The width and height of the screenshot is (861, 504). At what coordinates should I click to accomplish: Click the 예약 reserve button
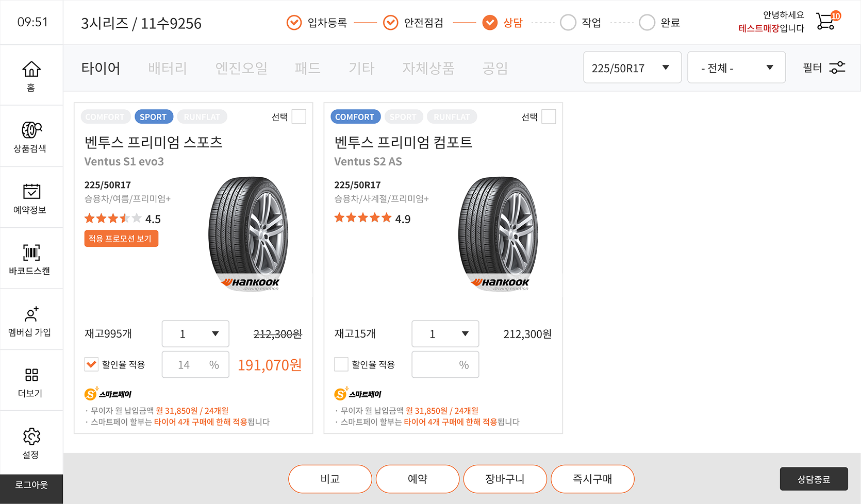[418, 479]
